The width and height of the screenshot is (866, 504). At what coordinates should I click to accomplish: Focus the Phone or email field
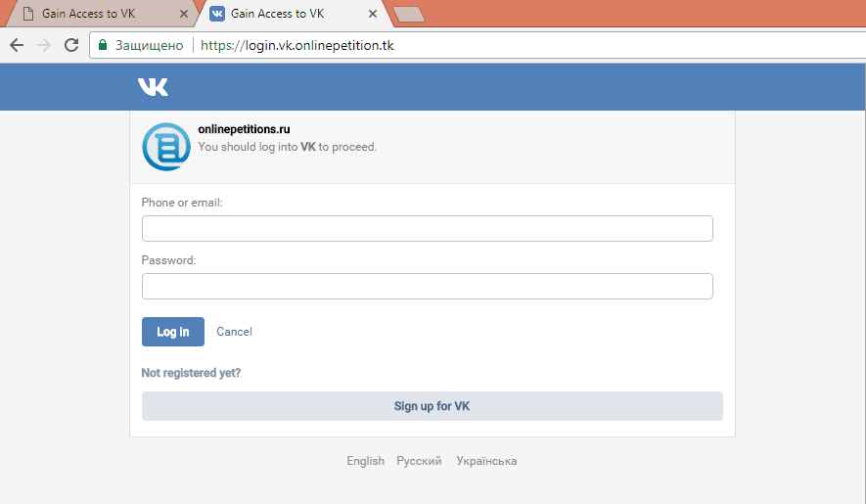point(427,228)
